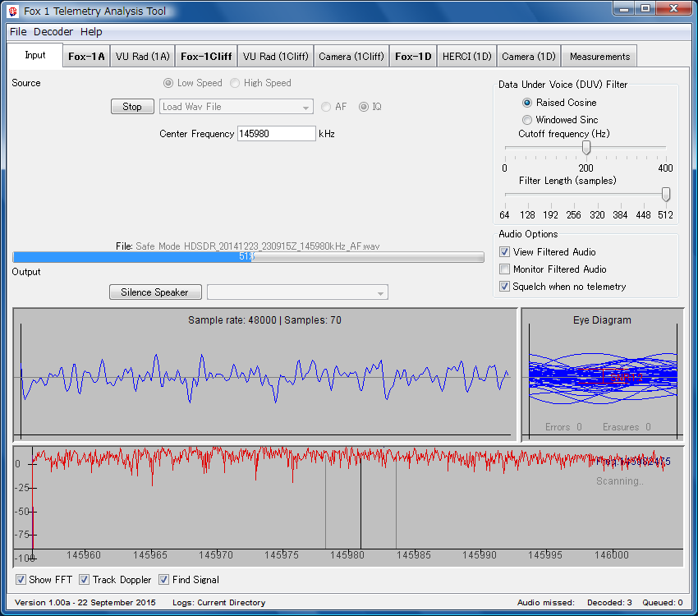Open the Camera (1Cliff) tab

(351, 57)
